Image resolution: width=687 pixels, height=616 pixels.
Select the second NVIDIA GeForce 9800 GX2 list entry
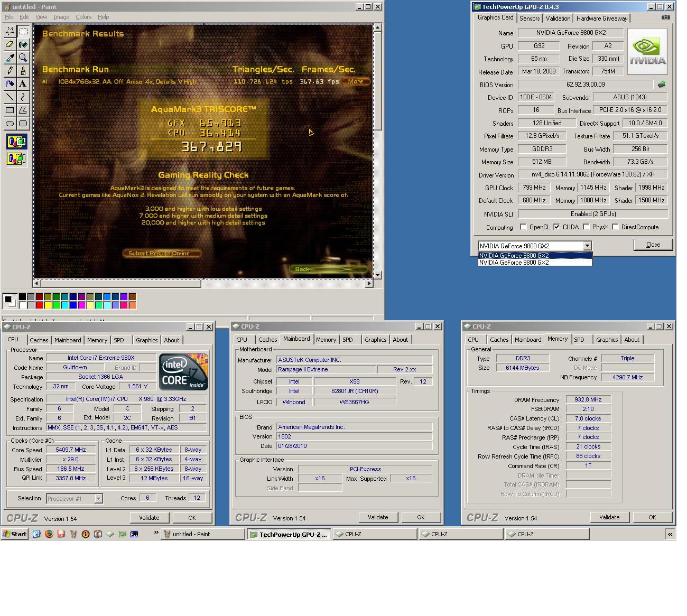point(535,263)
